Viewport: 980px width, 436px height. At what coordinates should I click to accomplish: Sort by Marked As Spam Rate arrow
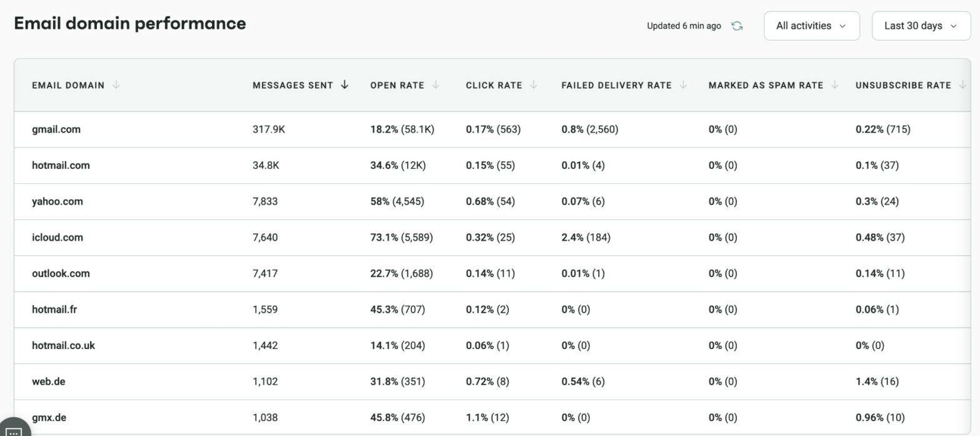pyautogui.click(x=834, y=85)
